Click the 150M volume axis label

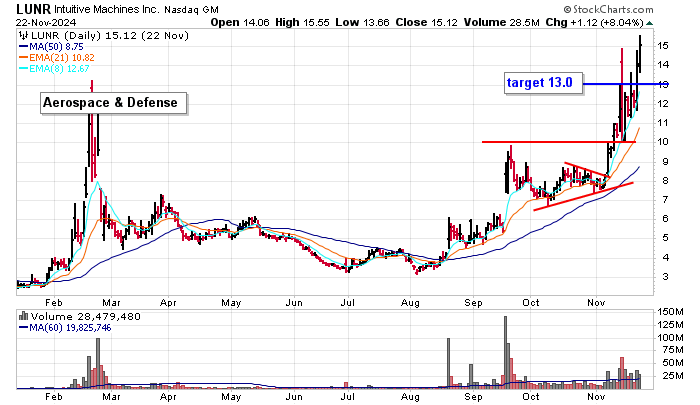pyautogui.click(x=671, y=312)
